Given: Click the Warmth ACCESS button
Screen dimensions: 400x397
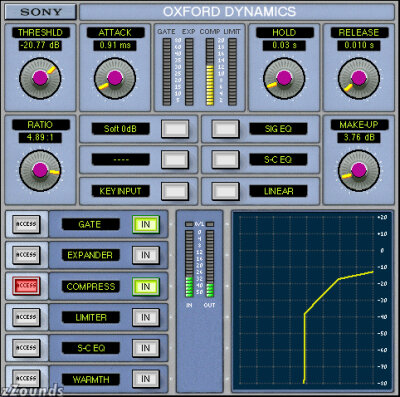Looking at the screenshot, I should pos(26,379).
